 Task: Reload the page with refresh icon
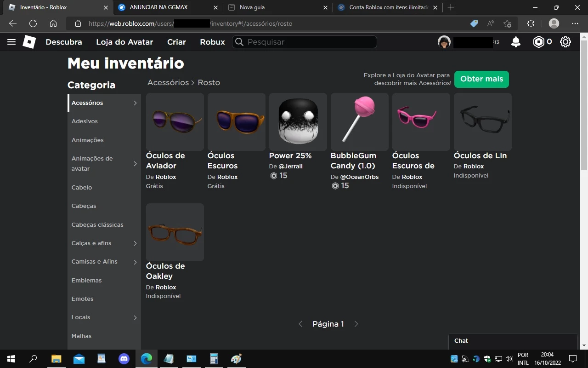33,23
